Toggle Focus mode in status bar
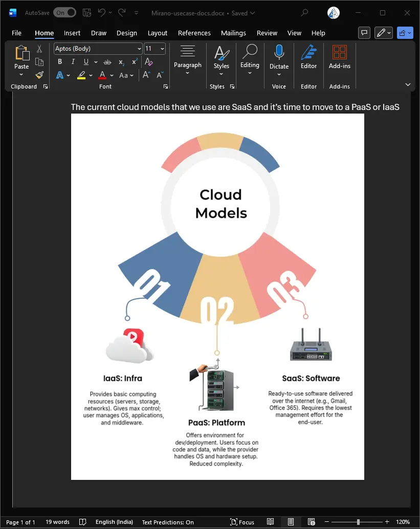Screen dimensions: 420x529 pyautogui.click(x=242, y=521)
